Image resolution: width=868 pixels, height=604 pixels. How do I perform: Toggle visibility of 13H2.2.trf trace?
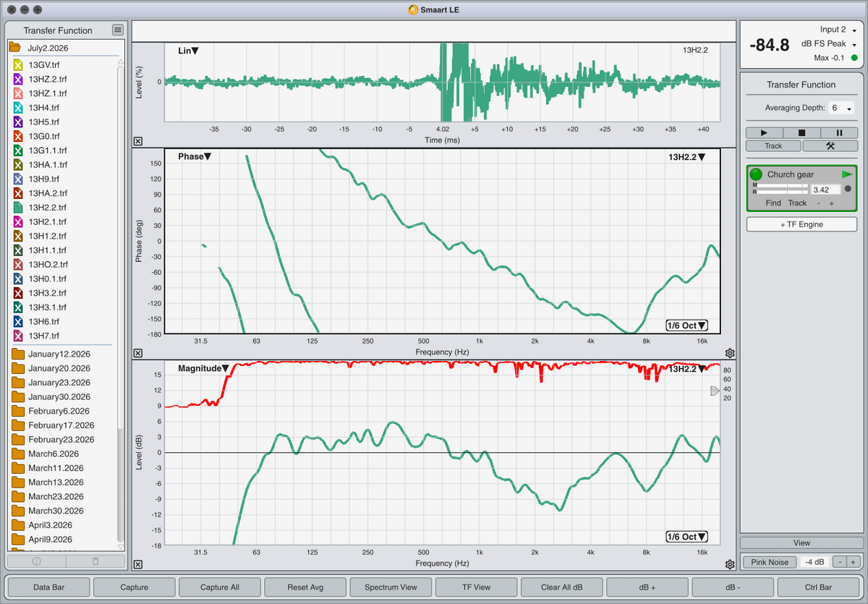click(19, 208)
